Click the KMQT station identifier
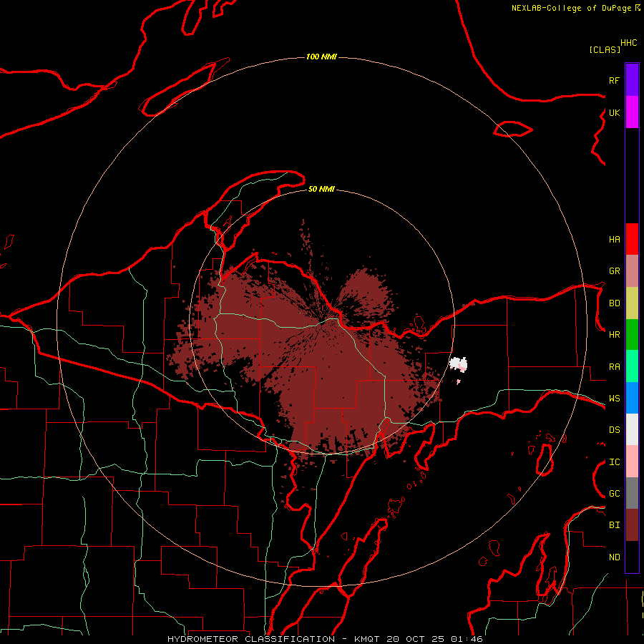 (366, 639)
